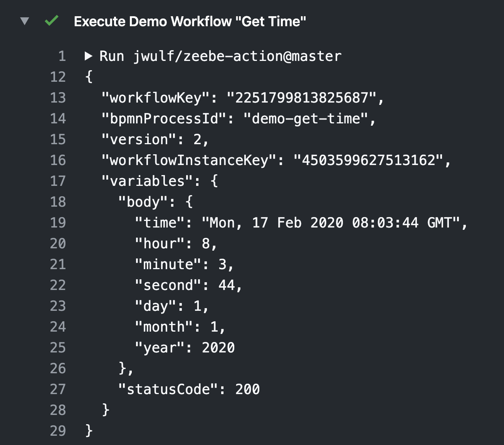
Task: Select log line number 18
Action: (x=58, y=202)
